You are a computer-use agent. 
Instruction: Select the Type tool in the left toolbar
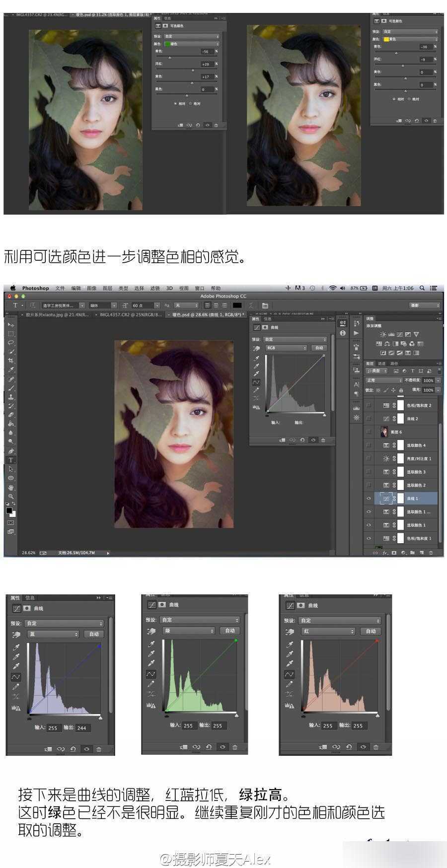(x=11, y=460)
